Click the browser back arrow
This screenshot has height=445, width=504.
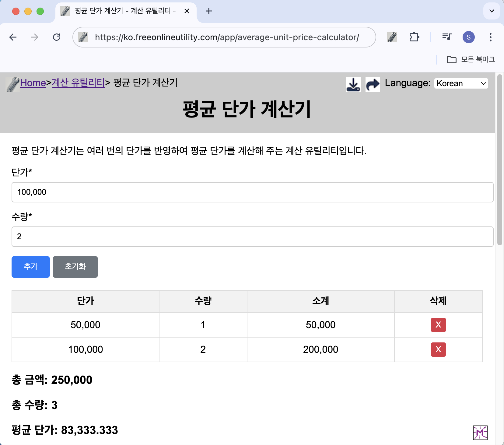click(13, 37)
